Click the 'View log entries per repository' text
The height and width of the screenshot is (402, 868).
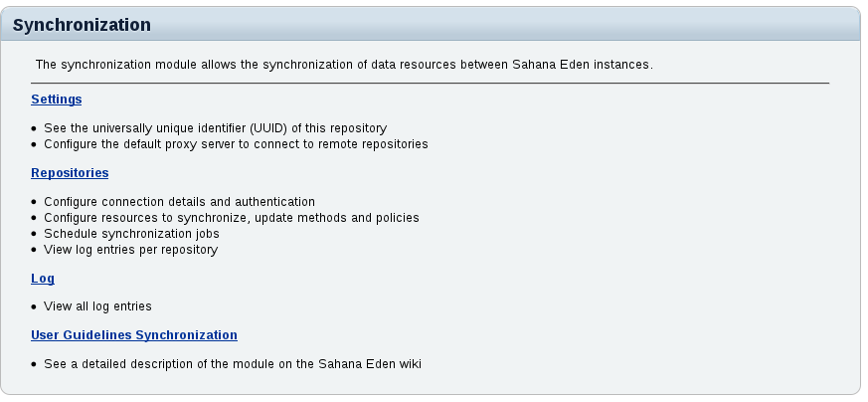tap(130, 250)
